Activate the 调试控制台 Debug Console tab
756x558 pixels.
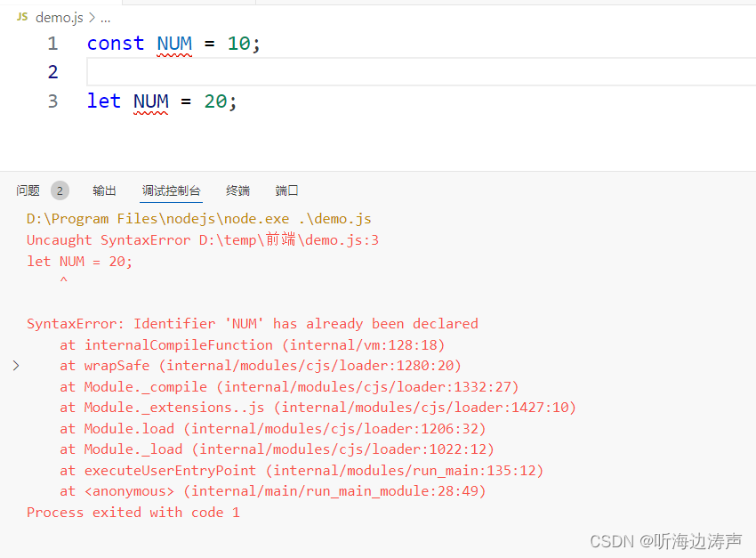[169, 190]
